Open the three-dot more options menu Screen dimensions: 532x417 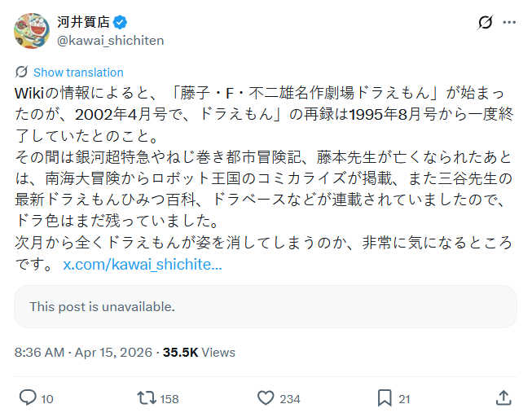(510, 23)
